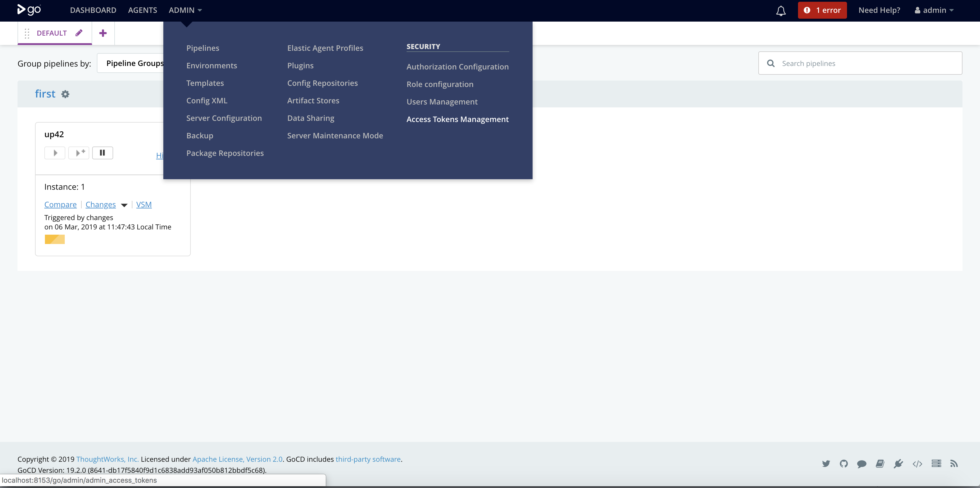Click the up42 pipeline name
The height and width of the screenshot is (488, 980).
[x=54, y=134]
